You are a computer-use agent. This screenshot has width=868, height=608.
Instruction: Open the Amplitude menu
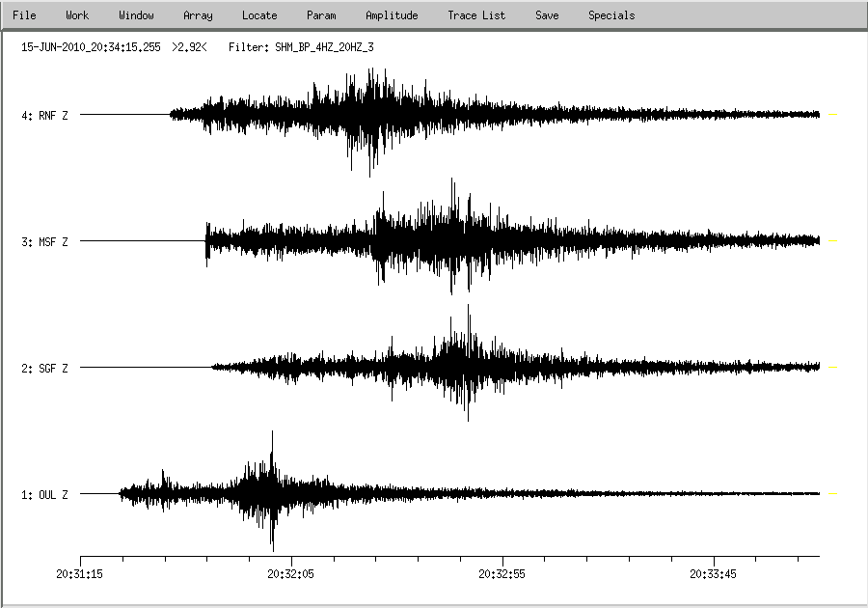[x=392, y=15]
